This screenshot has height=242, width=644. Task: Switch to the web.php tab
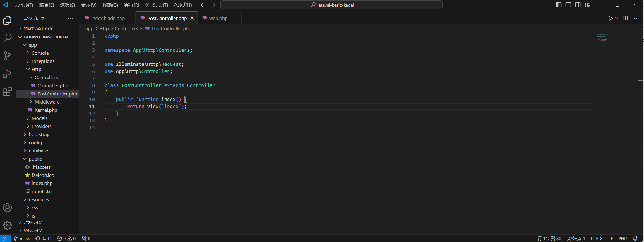(x=218, y=18)
